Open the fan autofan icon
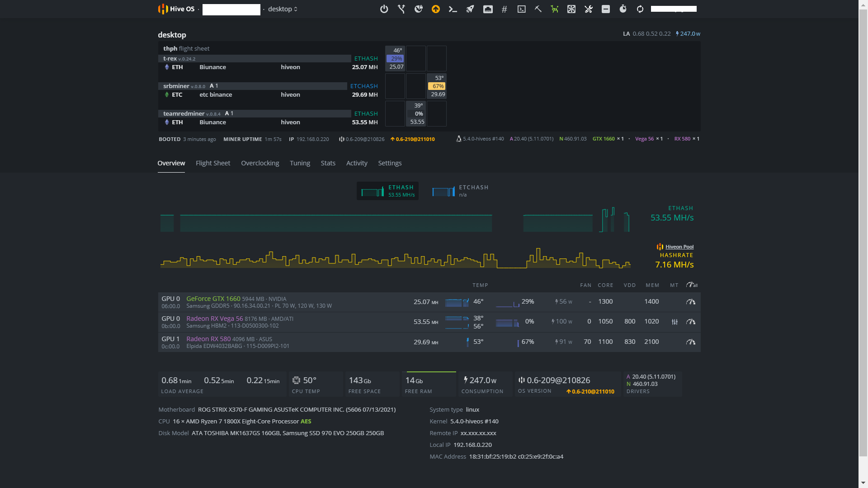This screenshot has width=868, height=488. coord(571,9)
